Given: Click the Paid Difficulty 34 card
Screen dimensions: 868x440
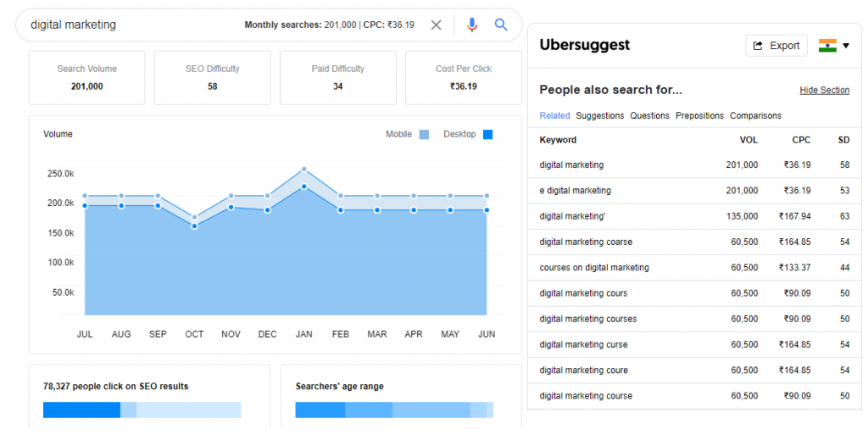Looking at the screenshot, I should point(338,77).
